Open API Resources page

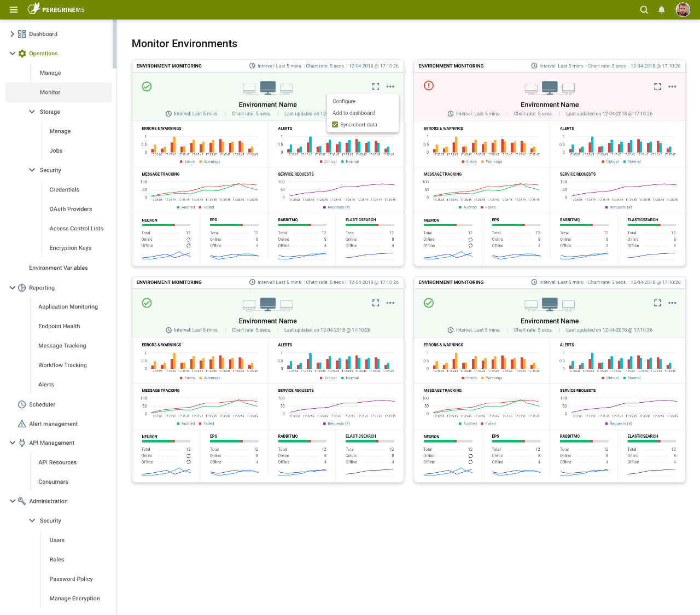(x=57, y=462)
